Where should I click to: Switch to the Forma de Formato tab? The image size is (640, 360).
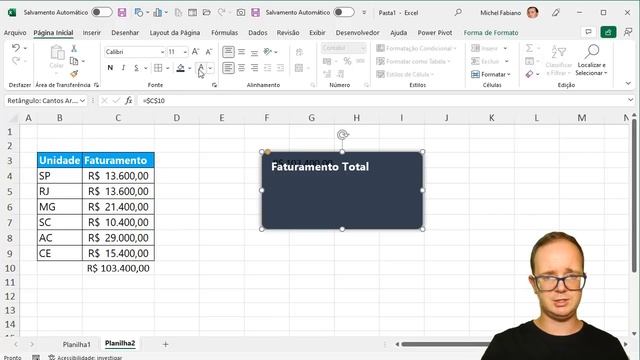(x=491, y=33)
